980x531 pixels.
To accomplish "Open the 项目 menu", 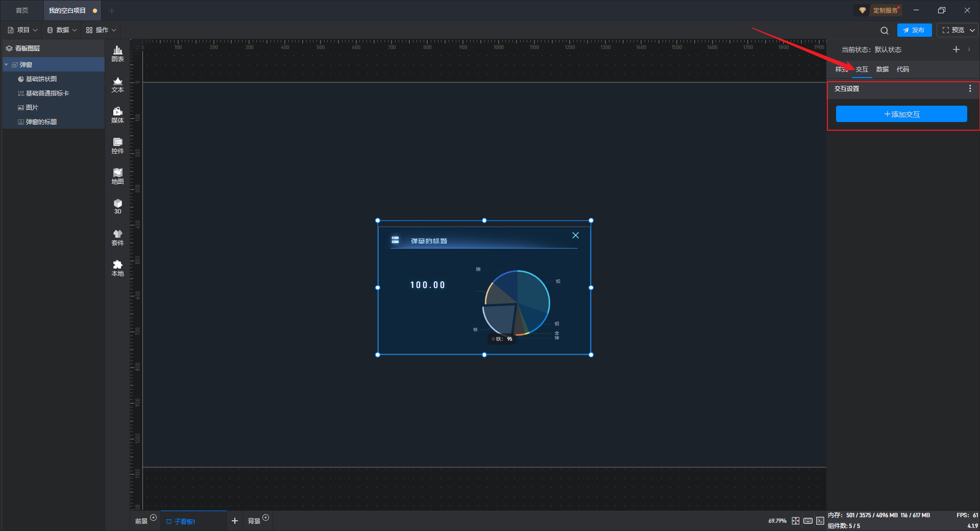I will 22,30.
